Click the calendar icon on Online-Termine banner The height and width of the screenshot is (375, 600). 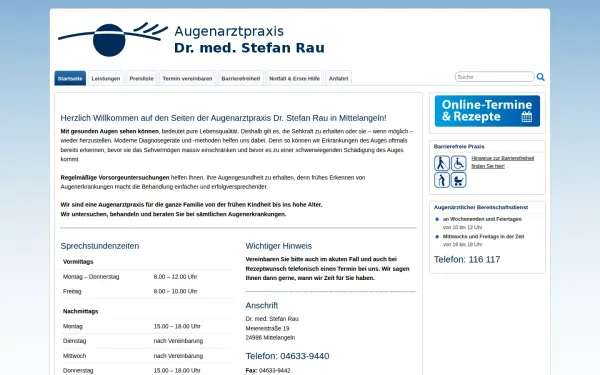[527, 117]
